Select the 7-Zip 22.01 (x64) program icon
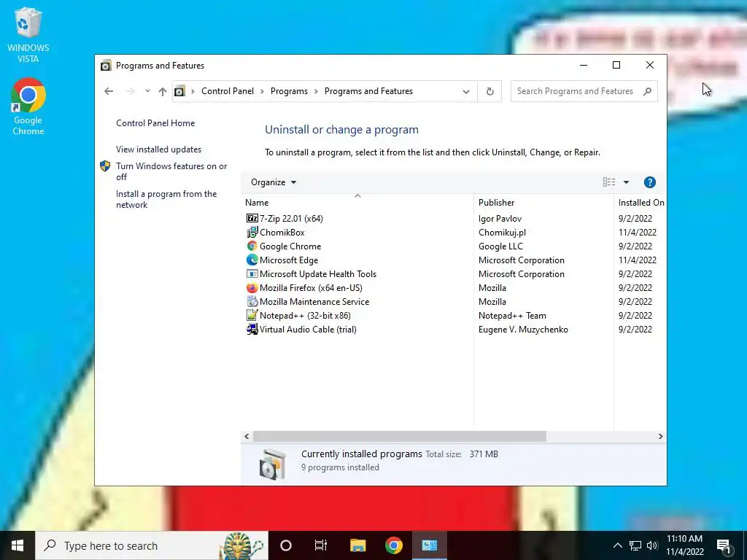747x560 pixels. coord(252,218)
